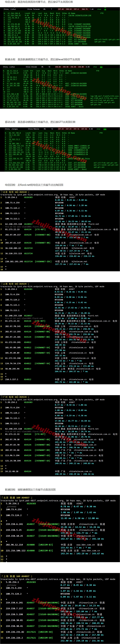Screen dimensions: 120x644
Task: Select the heading "电信回程：走fiord.net转电信法兰克福节点出海回国"
Action: click(x=34, y=185)
